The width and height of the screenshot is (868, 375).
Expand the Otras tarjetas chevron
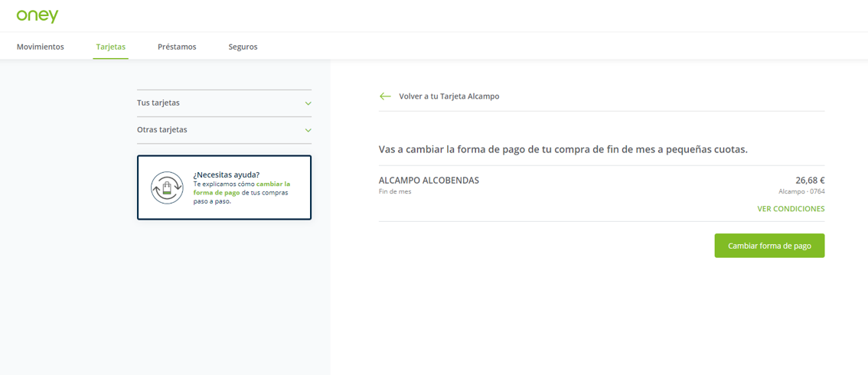[308, 131]
